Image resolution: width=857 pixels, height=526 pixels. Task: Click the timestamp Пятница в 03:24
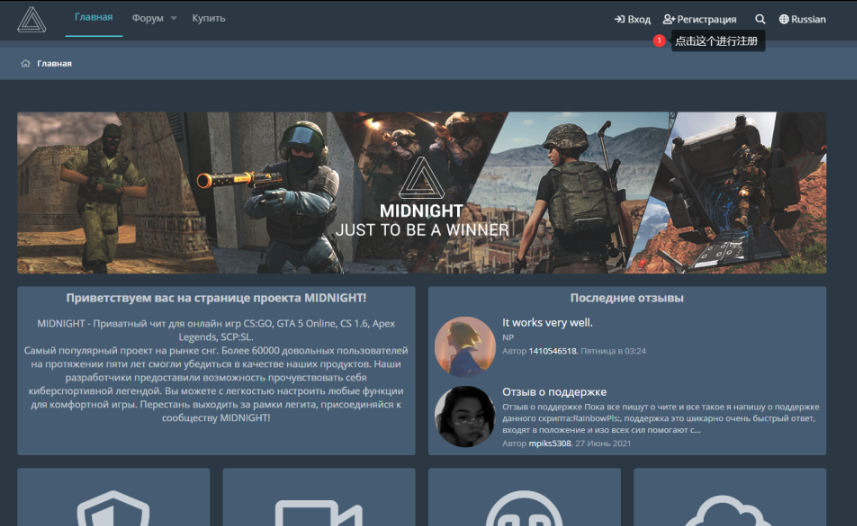pyautogui.click(x=613, y=351)
